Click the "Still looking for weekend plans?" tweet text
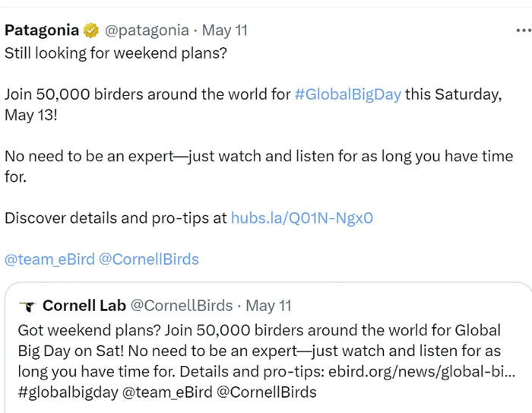The image size is (532, 413). (116, 53)
